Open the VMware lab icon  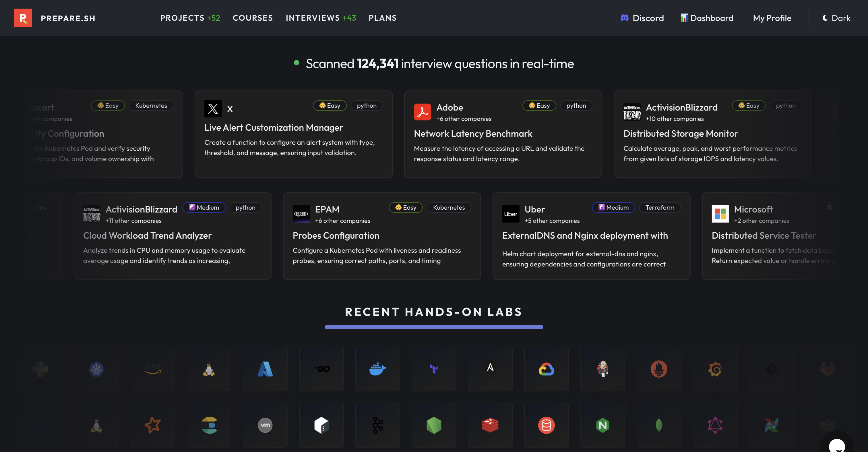click(265, 425)
